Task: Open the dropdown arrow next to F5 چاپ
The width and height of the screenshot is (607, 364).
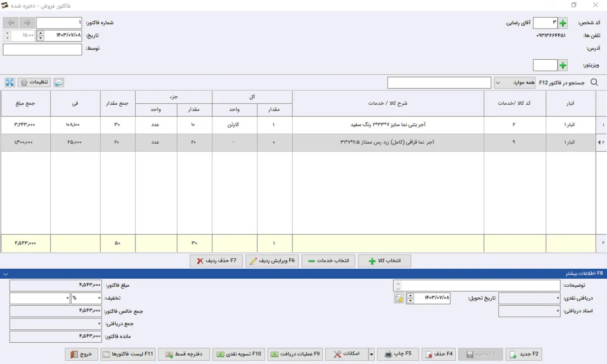Action: pos(371,354)
